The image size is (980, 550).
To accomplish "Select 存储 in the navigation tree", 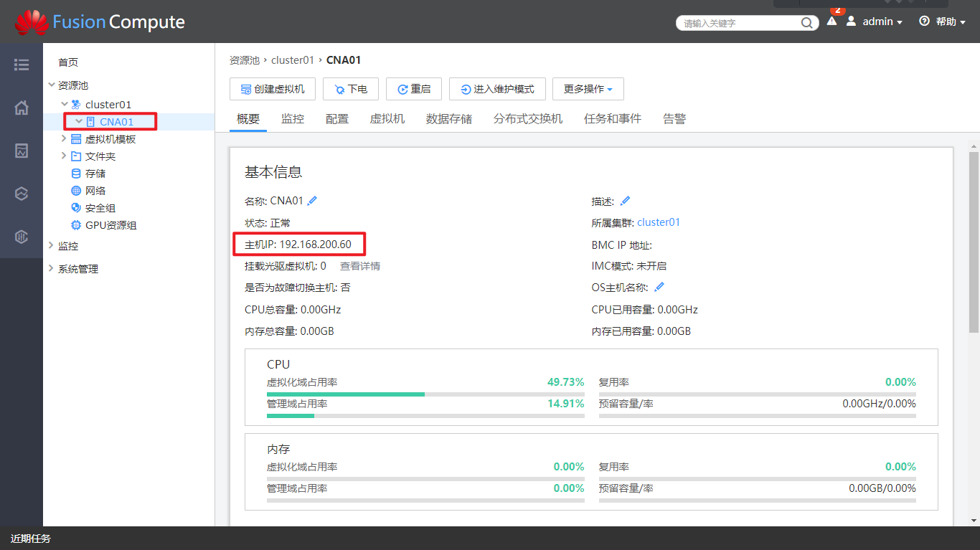I will (x=95, y=174).
